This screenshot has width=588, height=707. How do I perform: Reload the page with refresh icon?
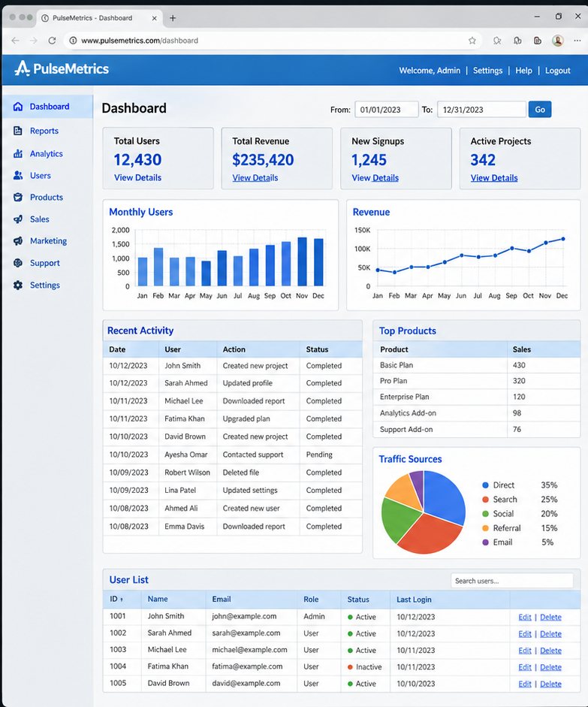(52, 41)
